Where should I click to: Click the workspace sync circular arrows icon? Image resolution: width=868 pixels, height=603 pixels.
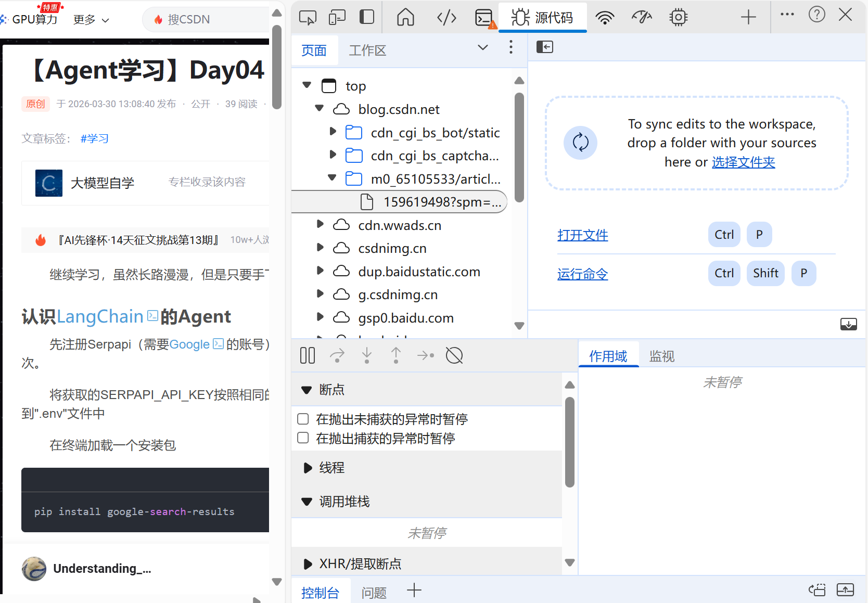(x=580, y=143)
